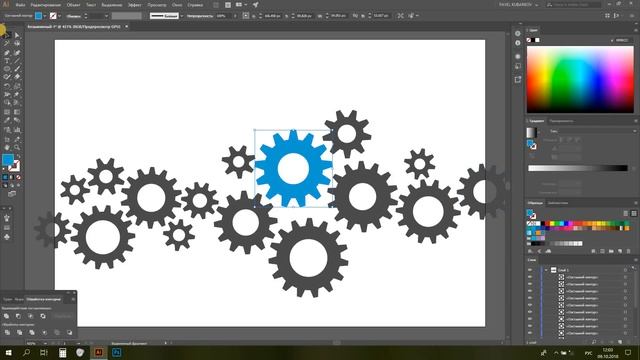
Task: Open the Файл menu
Action: [x=20, y=5]
